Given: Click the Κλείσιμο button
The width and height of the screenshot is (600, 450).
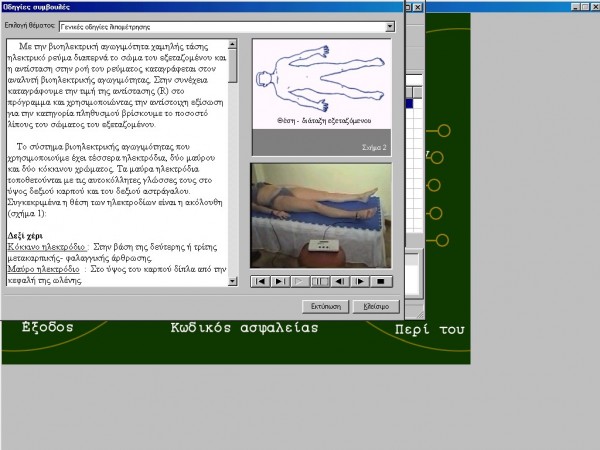Looking at the screenshot, I should tap(376, 307).
